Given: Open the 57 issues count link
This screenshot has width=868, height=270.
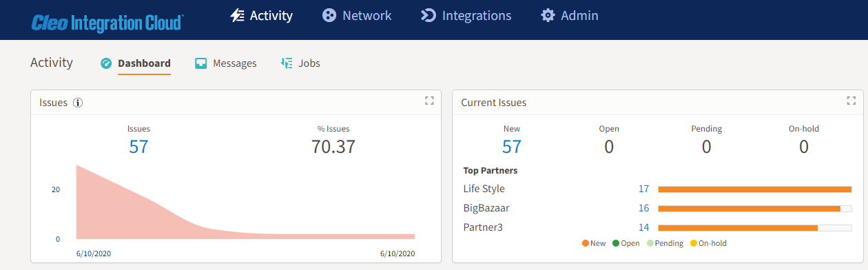Looking at the screenshot, I should pyautogui.click(x=138, y=147).
